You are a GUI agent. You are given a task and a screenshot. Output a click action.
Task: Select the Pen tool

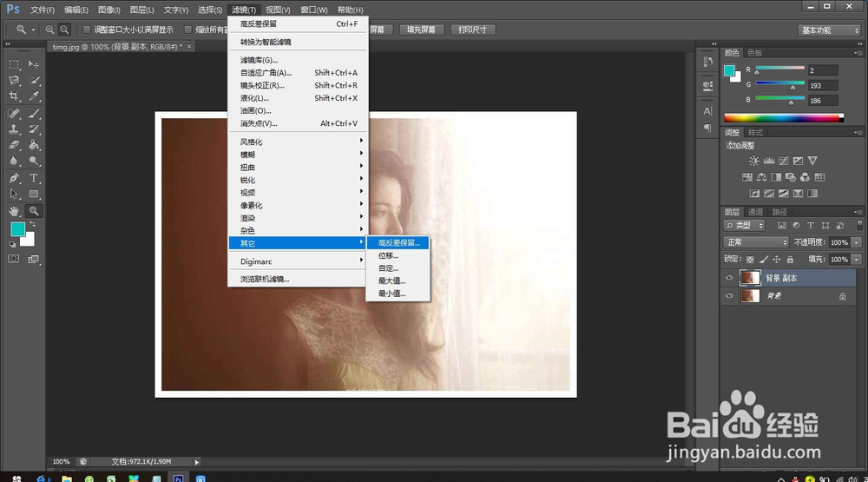tap(14, 178)
